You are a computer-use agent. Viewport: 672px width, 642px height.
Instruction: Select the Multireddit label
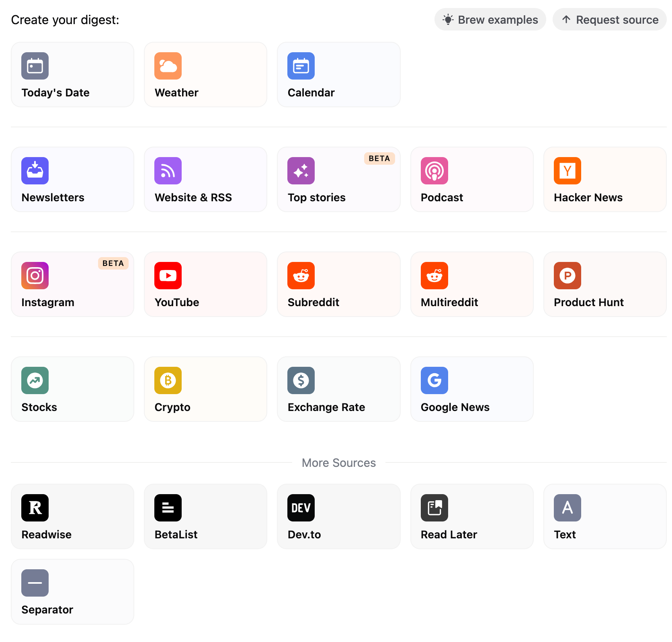[x=449, y=303]
